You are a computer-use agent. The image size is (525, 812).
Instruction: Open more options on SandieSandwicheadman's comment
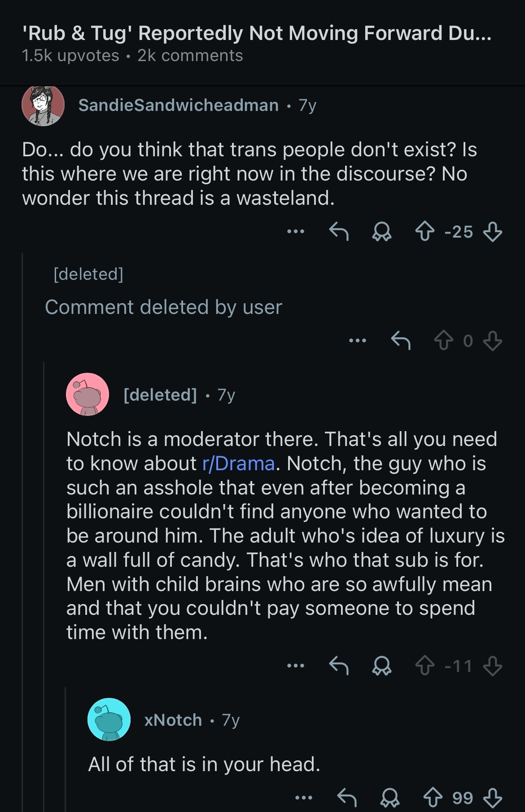tap(296, 232)
